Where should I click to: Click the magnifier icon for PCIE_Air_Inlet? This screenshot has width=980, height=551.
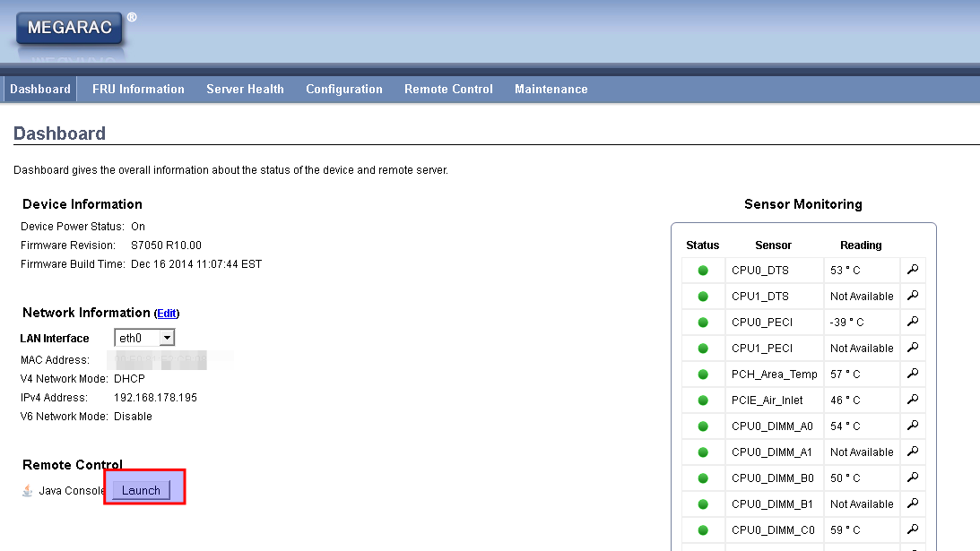tap(914, 400)
